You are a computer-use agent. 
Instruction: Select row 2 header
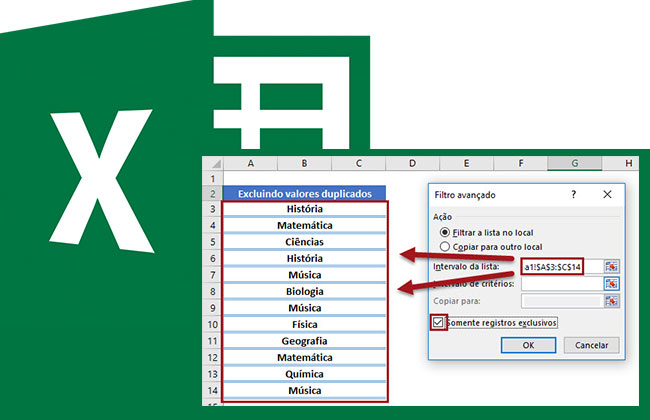click(213, 194)
